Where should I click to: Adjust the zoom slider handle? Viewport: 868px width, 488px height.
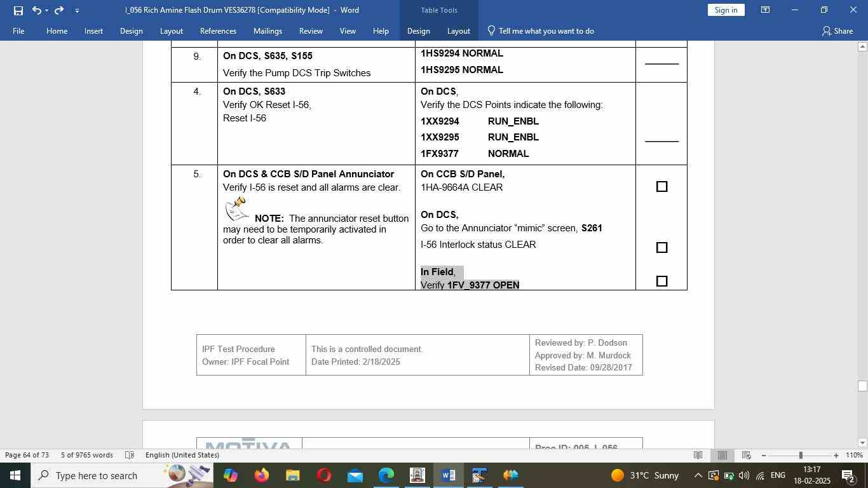[x=801, y=455]
